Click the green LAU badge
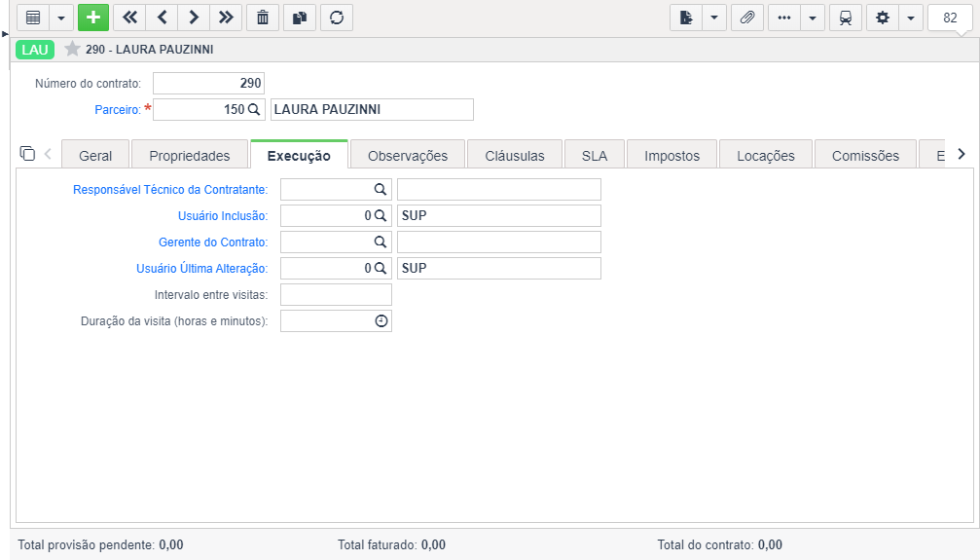The width and height of the screenshot is (980, 560). [35, 50]
